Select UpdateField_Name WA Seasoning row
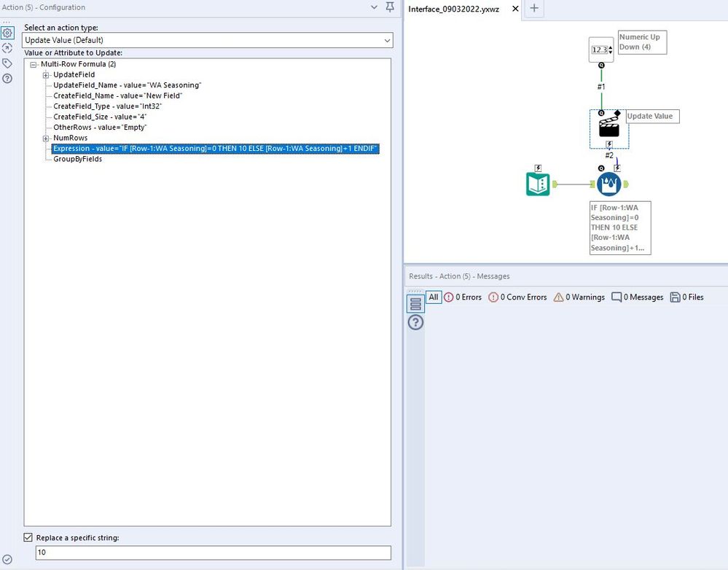This screenshot has height=570, width=728. click(128, 85)
